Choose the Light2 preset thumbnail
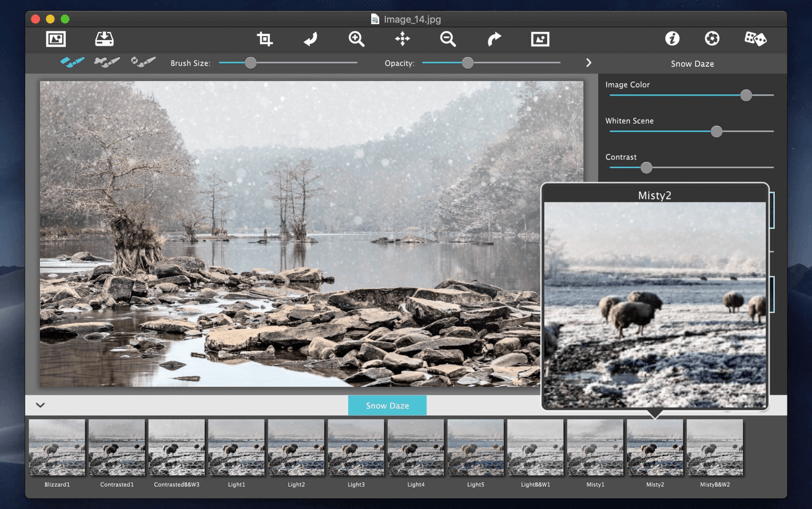 coord(296,447)
